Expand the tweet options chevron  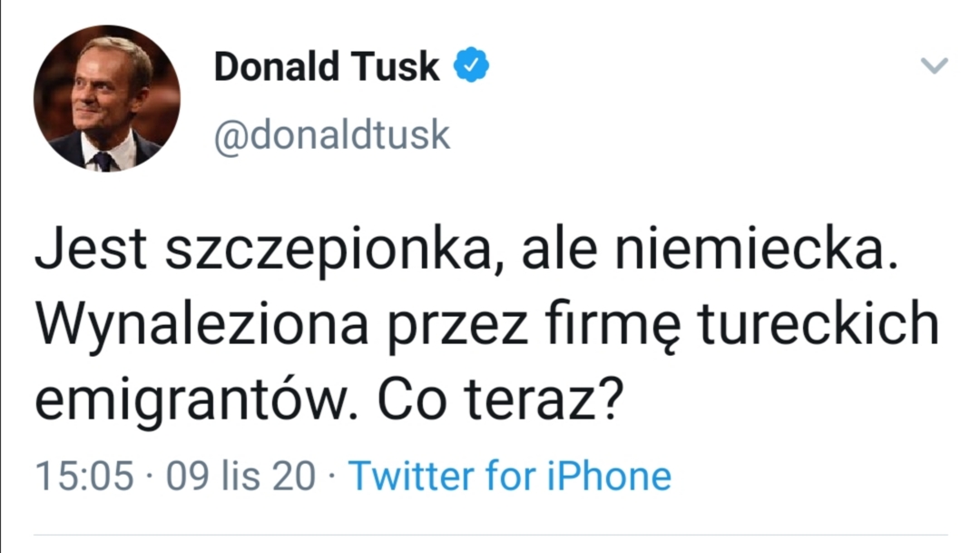pos(934,65)
